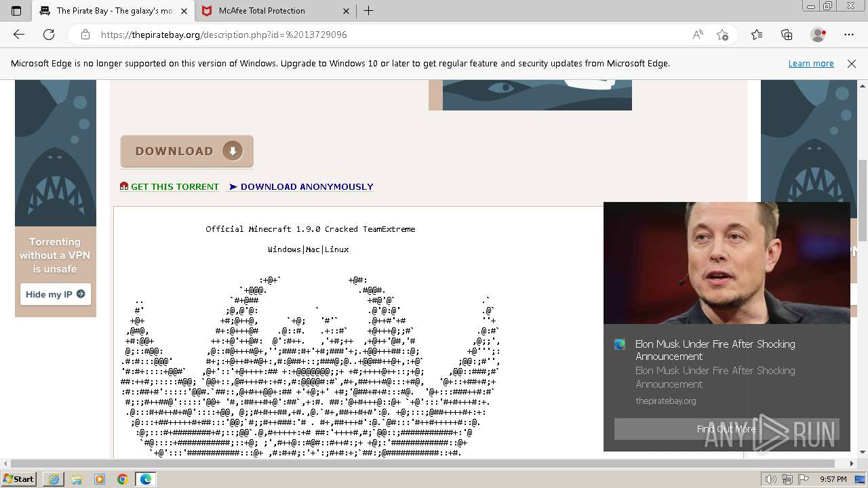Click Find Out More button
This screenshot has width=868, height=488.
click(726, 429)
